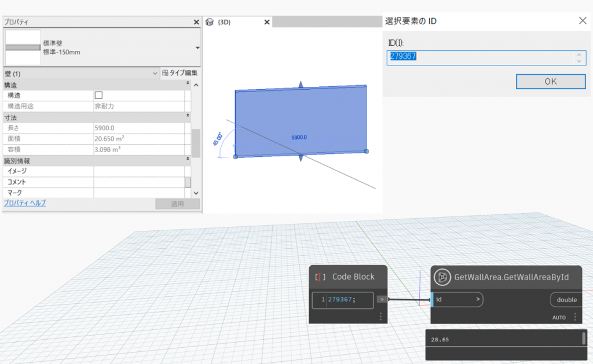Open the 壁 (1) element filter dropdown
593x364 pixels.
[155, 73]
